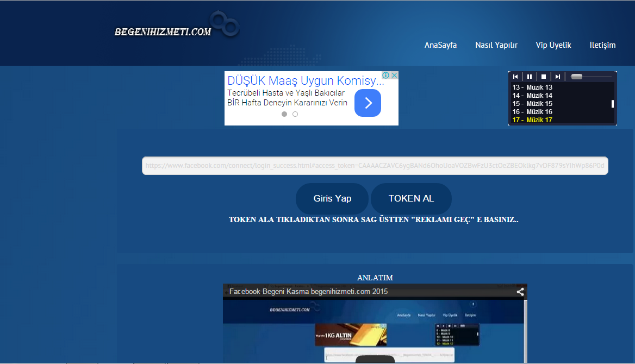Viewport: 635px width, 364px height.
Task: Skip to next track in music player
Action: [558, 77]
